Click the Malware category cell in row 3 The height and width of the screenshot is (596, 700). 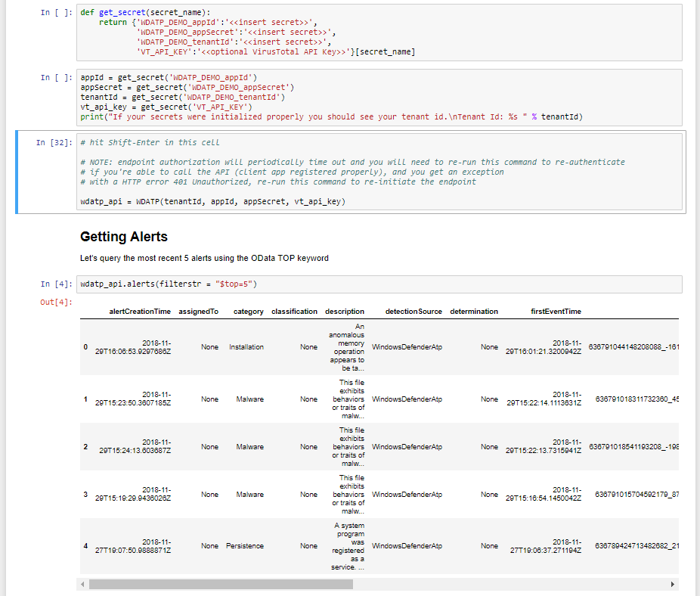pyautogui.click(x=250, y=495)
